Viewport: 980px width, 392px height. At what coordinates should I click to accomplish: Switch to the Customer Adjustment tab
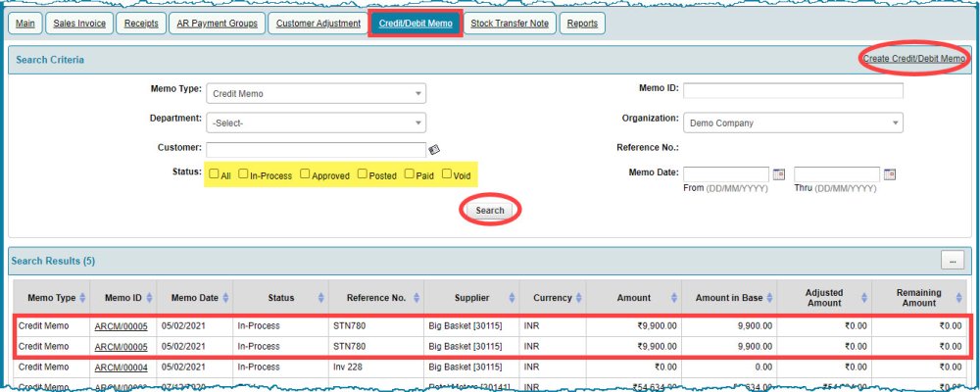point(318,24)
